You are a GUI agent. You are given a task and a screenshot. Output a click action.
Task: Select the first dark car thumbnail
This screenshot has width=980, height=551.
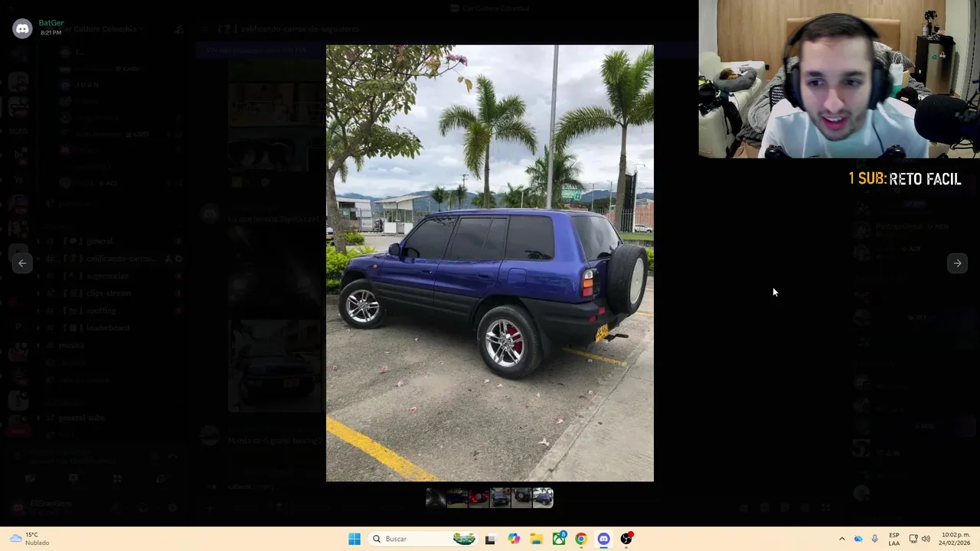click(436, 498)
